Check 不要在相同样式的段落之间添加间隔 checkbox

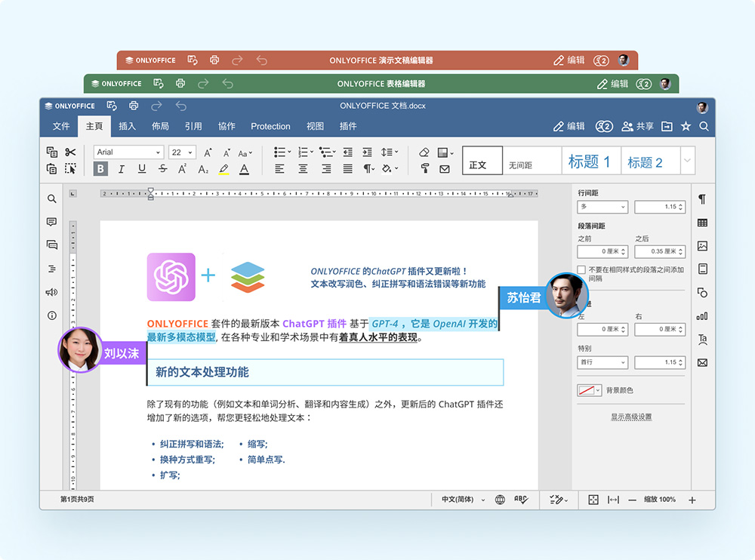pyautogui.click(x=581, y=269)
